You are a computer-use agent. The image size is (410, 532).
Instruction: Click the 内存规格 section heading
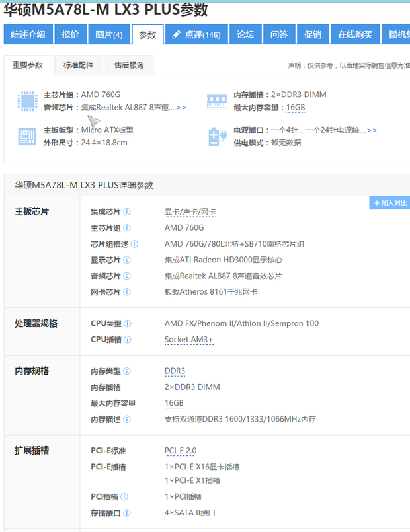tap(32, 371)
